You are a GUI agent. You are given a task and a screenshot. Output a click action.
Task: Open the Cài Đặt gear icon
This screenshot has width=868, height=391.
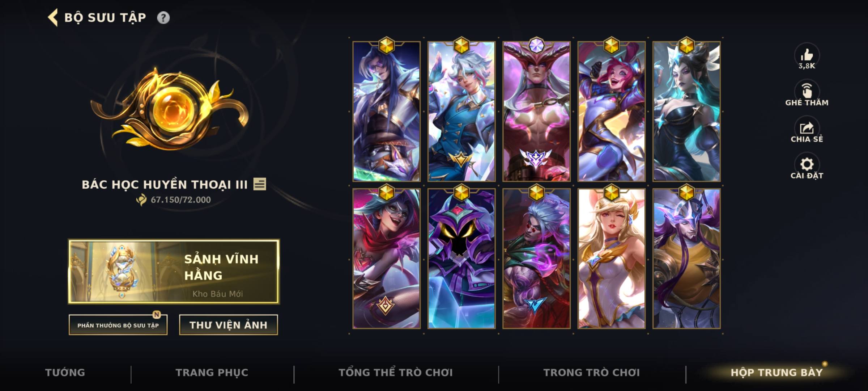(x=807, y=164)
